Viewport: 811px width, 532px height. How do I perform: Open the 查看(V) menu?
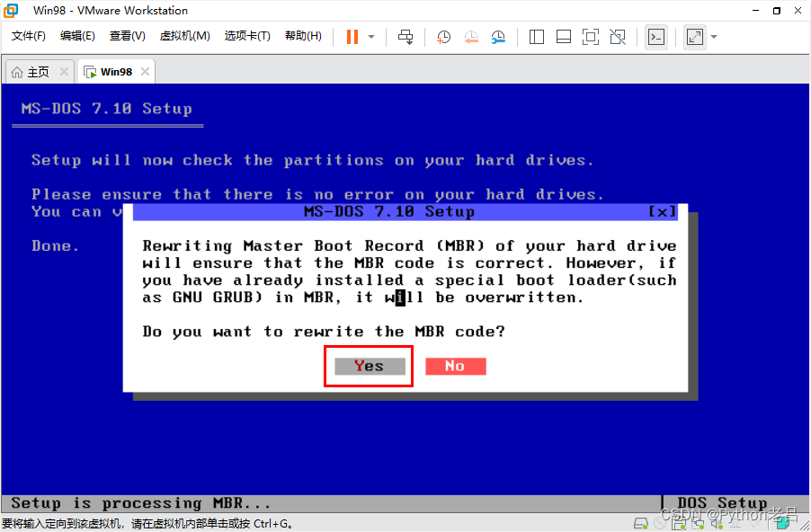[128, 36]
